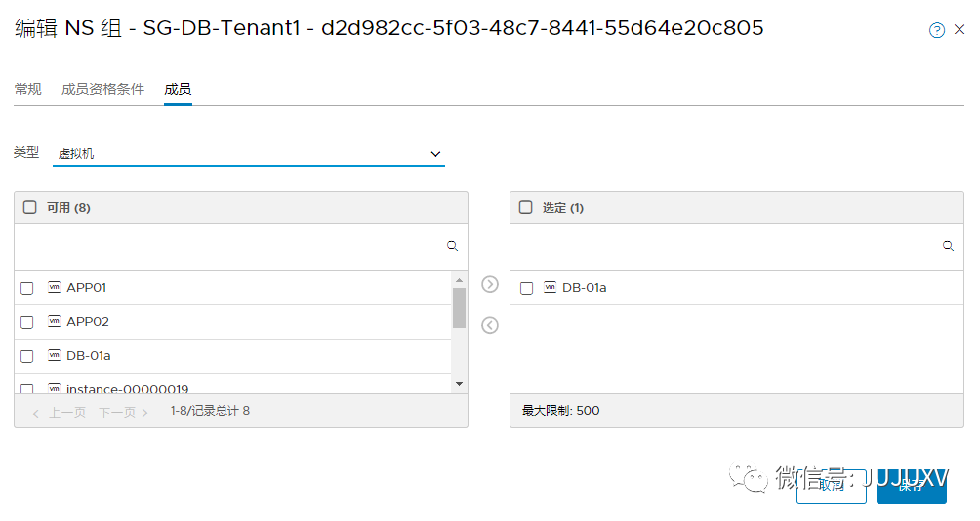Tick the APP02 checkbox
The height and width of the screenshot is (521, 980).
(27, 322)
